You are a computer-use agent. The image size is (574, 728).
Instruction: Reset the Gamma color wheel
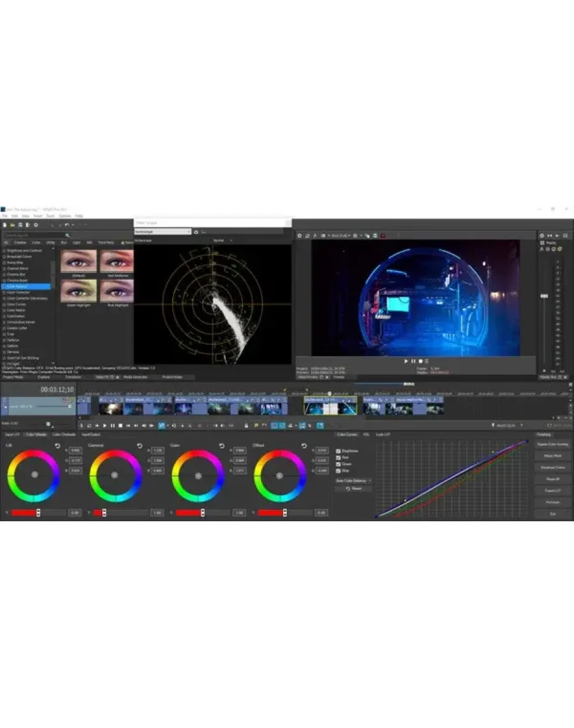[139, 446]
